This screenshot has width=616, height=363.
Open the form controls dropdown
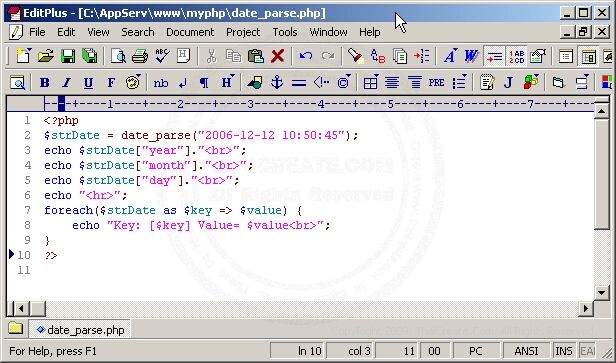click(581, 82)
